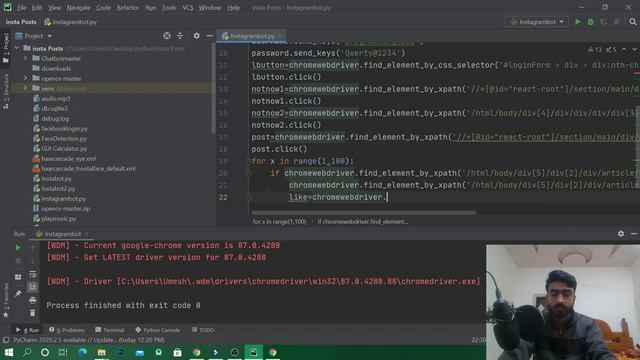Print console output with the printer icon
The height and width of the screenshot is (360, 640).
click(x=33, y=300)
